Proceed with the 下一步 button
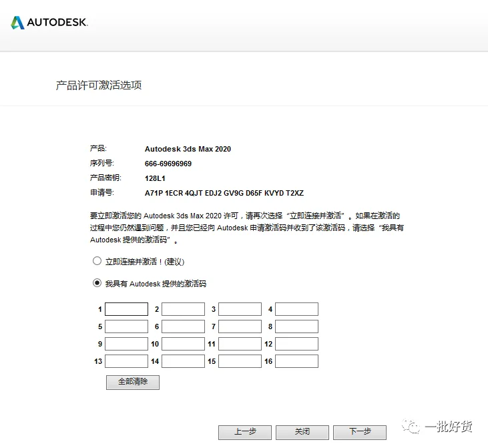Viewport: 488px width, 448px height. [x=360, y=433]
